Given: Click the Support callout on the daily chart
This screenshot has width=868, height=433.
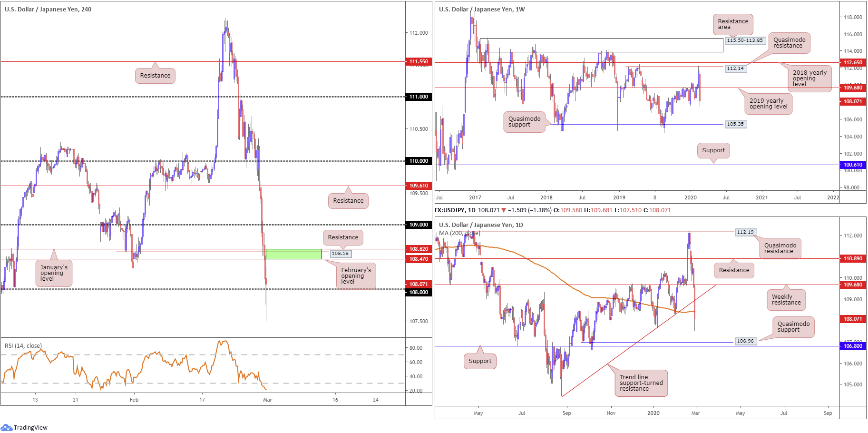Looking at the screenshot, I should coord(480,361).
